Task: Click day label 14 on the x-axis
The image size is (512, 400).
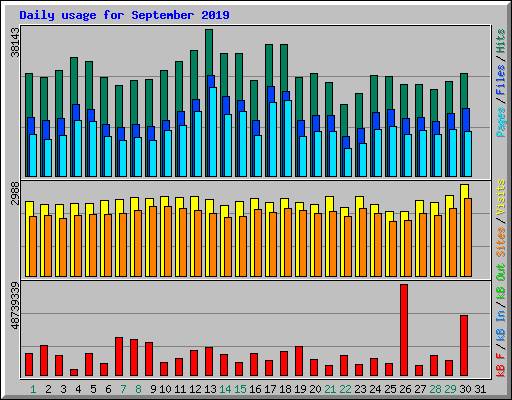Action: 225,389
